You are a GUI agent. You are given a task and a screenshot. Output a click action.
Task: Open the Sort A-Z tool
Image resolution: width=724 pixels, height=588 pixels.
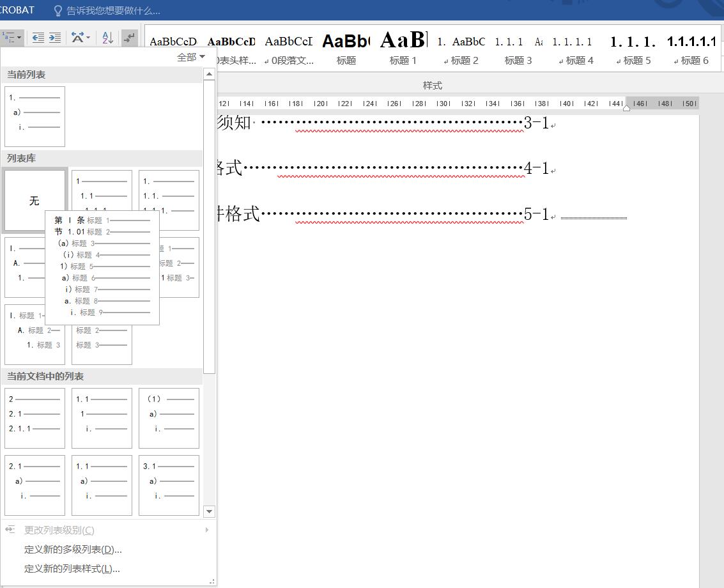pos(107,38)
